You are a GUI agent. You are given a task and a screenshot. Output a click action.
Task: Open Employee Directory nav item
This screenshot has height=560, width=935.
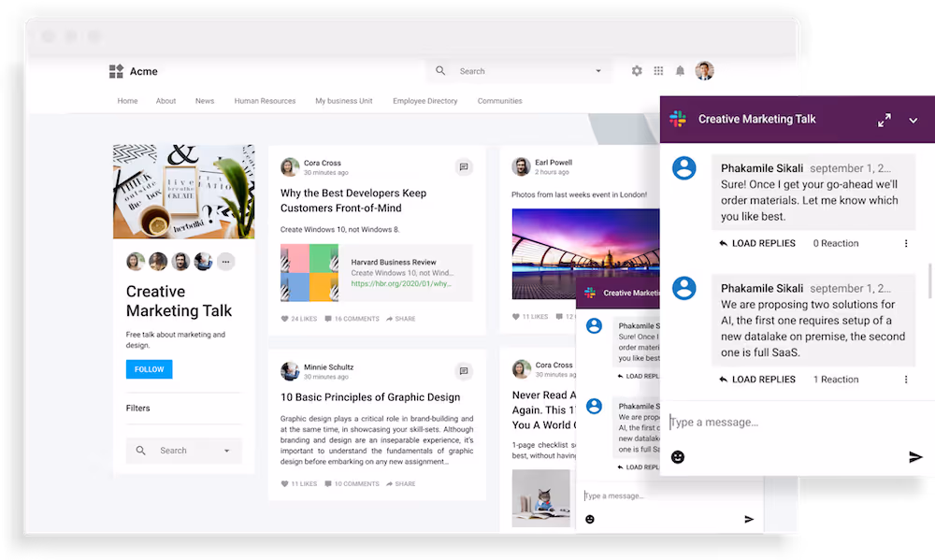click(x=425, y=101)
